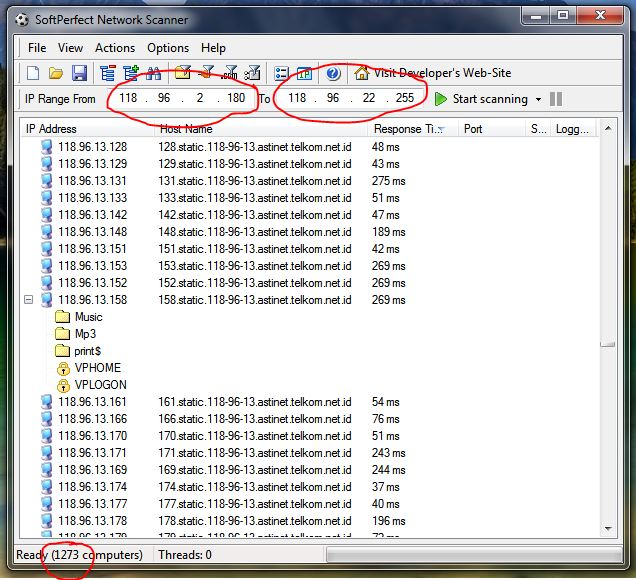Select row 118.96.13.174
Viewport: 636px width, 580px height.
pos(309,487)
